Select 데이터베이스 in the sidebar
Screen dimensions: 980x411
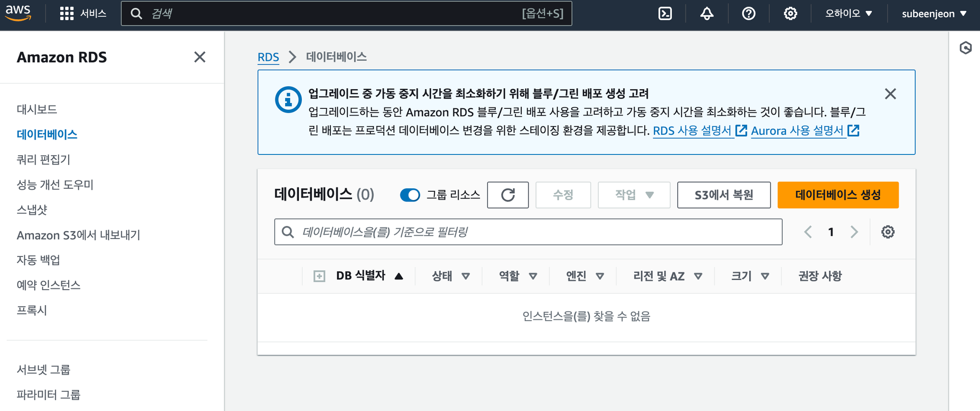(47, 134)
